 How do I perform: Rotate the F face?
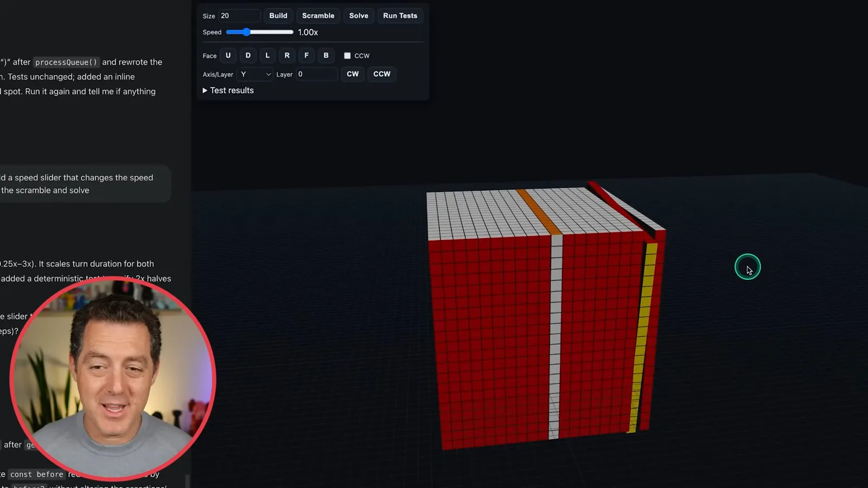pyautogui.click(x=307, y=55)
